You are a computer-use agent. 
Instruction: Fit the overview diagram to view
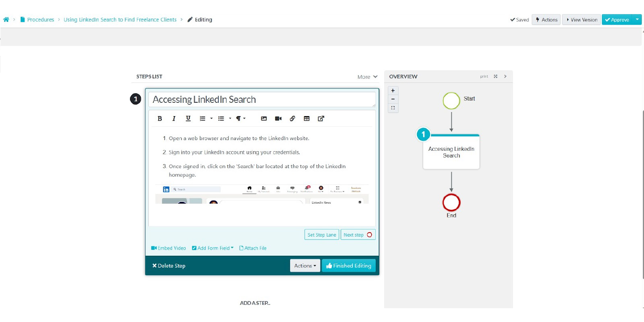click(x=393, y=108)
